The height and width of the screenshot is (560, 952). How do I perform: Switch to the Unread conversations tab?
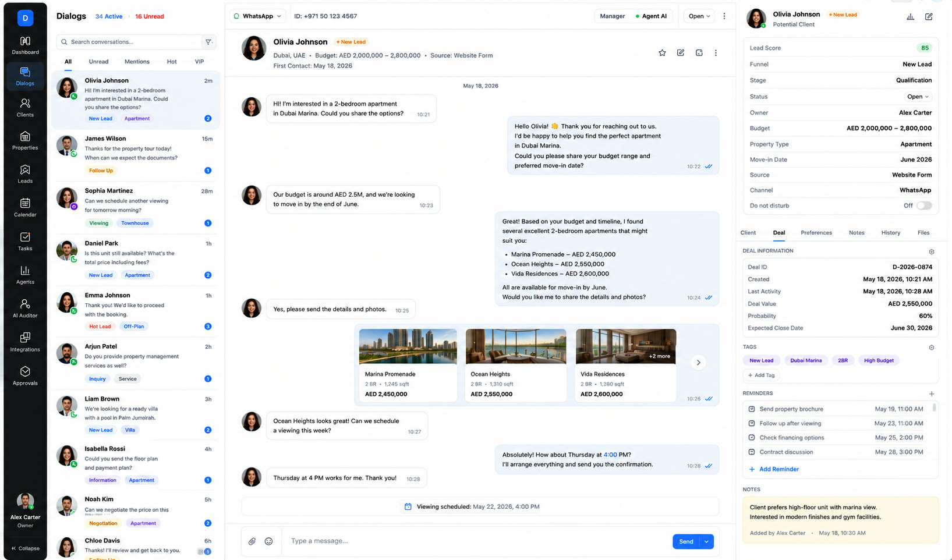98,62
